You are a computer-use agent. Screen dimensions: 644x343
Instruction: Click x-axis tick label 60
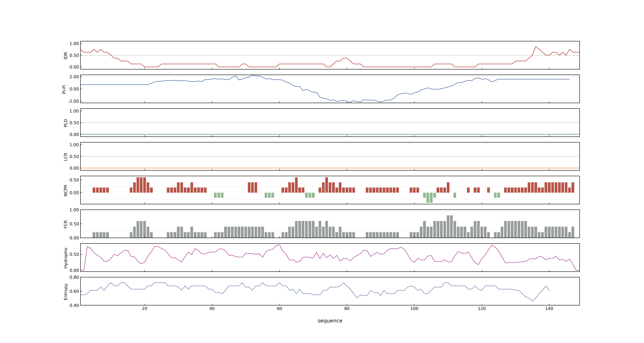coord(280,309)
